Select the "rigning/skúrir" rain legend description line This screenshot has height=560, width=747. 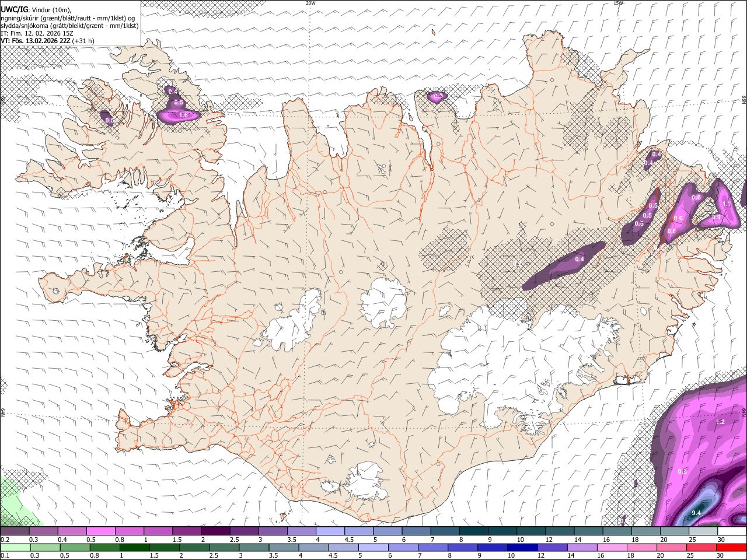coord(68,17)
